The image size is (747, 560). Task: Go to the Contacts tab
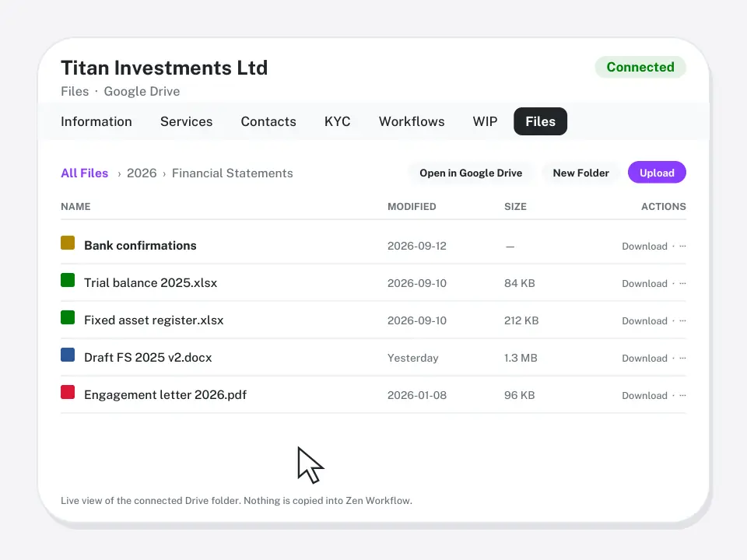tap(268, 121)
